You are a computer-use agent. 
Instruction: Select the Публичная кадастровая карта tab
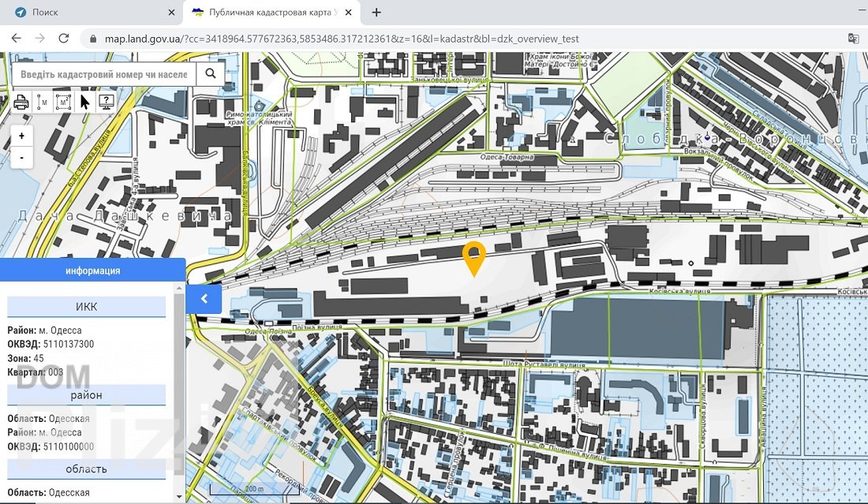click(264, 13)
